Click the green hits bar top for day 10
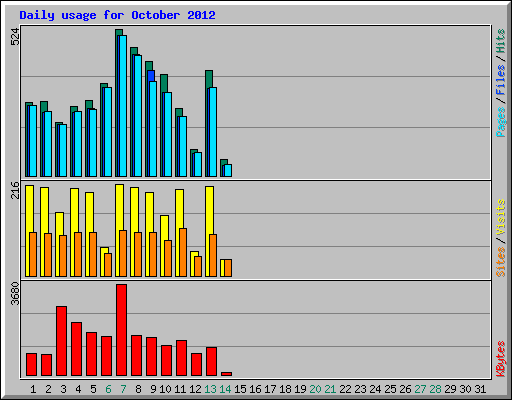512x400 pixels. [x=164, y=83]
